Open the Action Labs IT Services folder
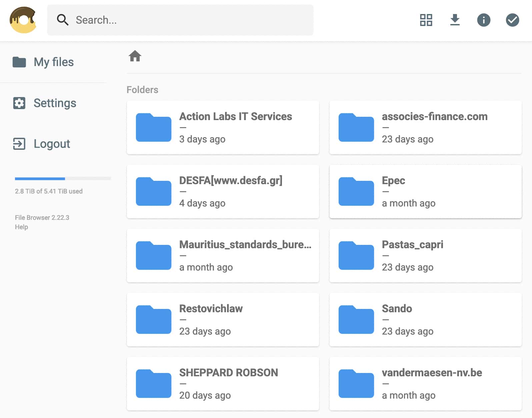The image size is (532, 418). pyautogui.click(x=223, y=127)
